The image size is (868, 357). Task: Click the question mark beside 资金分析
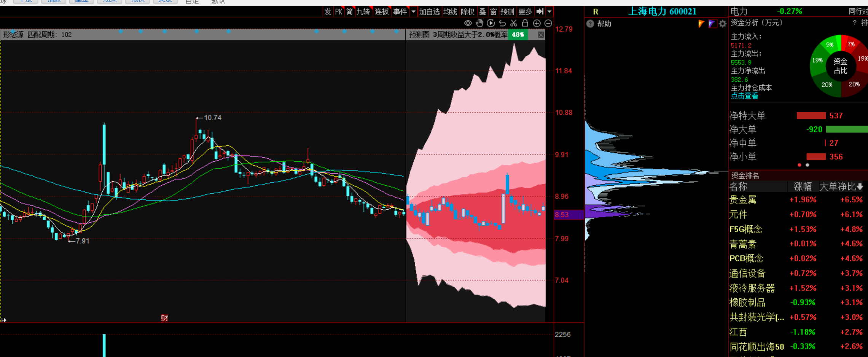click(855, 23)
